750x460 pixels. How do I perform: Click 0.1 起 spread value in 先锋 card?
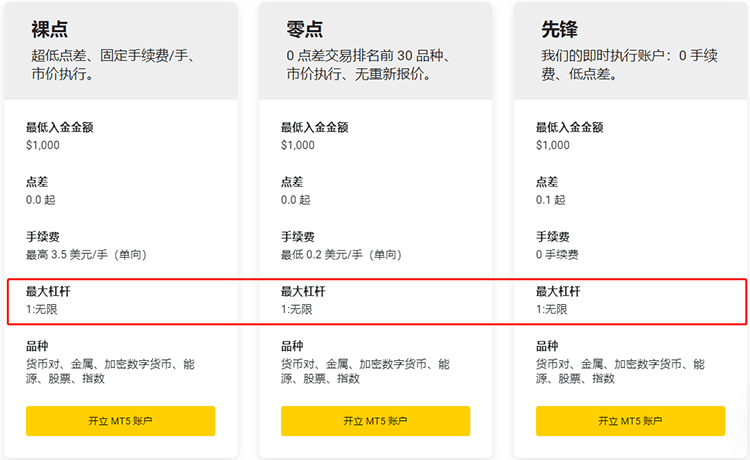[x=551, y=200]
